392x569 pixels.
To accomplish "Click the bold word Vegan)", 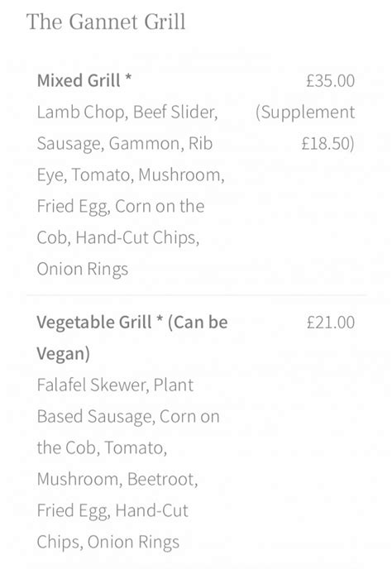I will 63,354.
